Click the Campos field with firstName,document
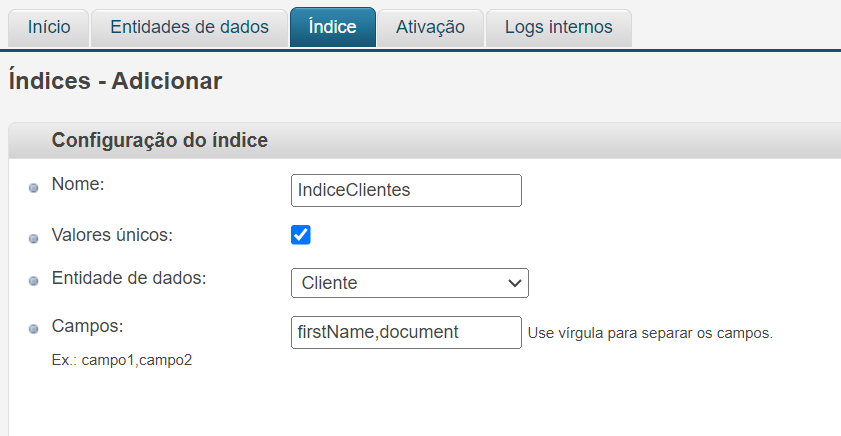 (406, 332)
